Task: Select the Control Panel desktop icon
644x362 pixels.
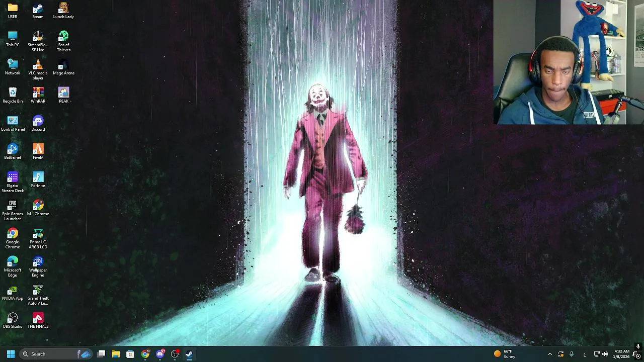Action: pyautogui.click(x=13, y=124)
